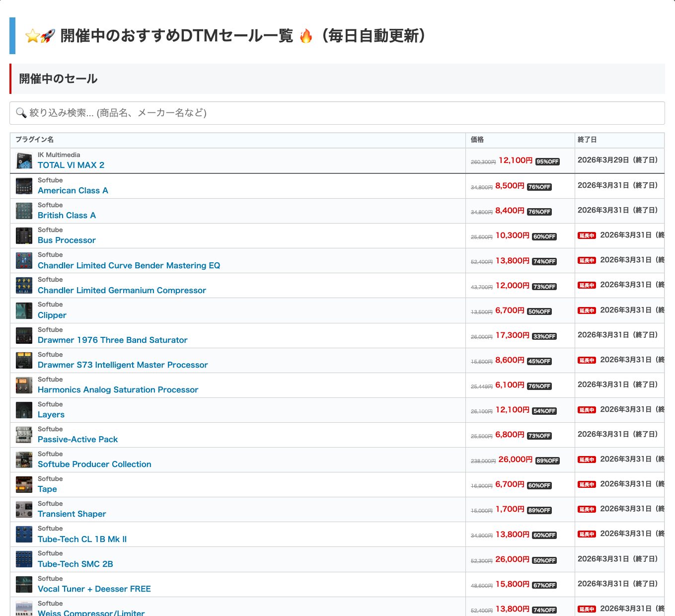This screenshot has width=675, height=616.
Task: Open Chandler Limited Germanium Compressor link
Action: 122,291
